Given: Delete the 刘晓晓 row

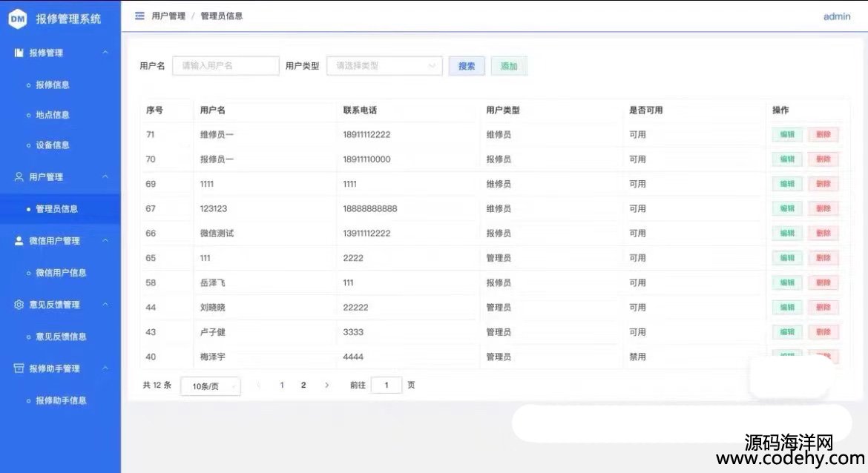Looking at the screenshot, I should point(823,308).
